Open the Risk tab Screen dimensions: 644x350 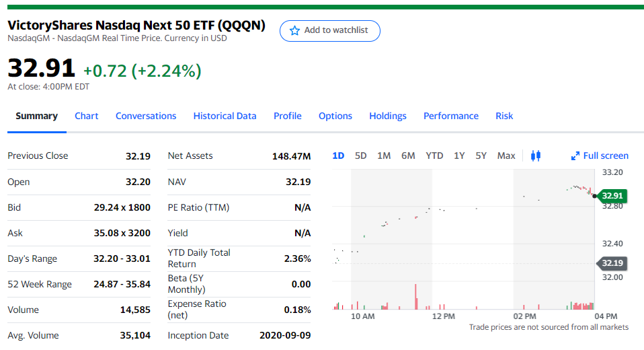504,116
